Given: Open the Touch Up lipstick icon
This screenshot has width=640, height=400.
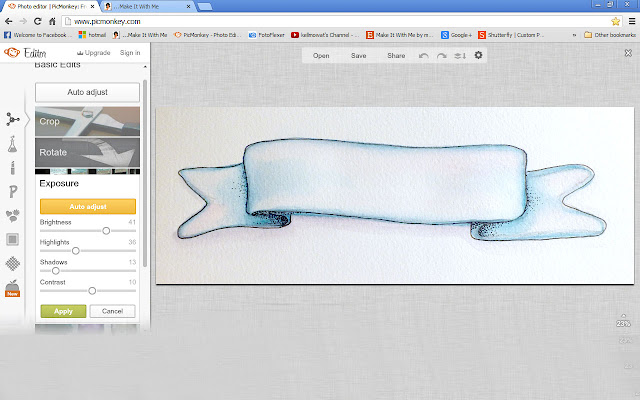Looking at the screenshot, I should 13,168.
